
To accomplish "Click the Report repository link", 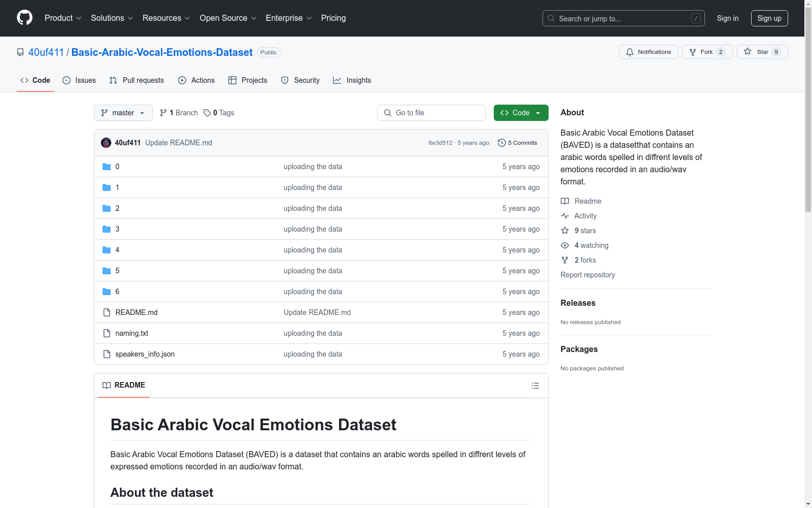I will [588, 275].
